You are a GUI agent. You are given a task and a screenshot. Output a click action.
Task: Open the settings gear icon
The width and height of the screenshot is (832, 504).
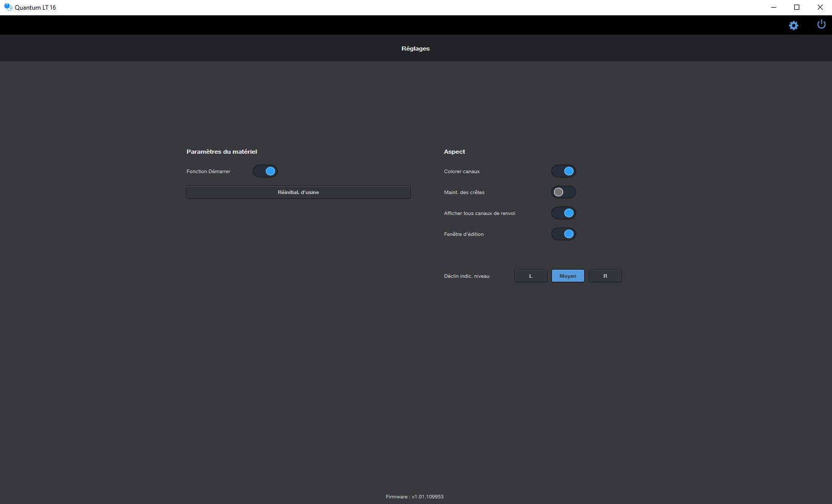pyautogui.click(x=793, y=26)
